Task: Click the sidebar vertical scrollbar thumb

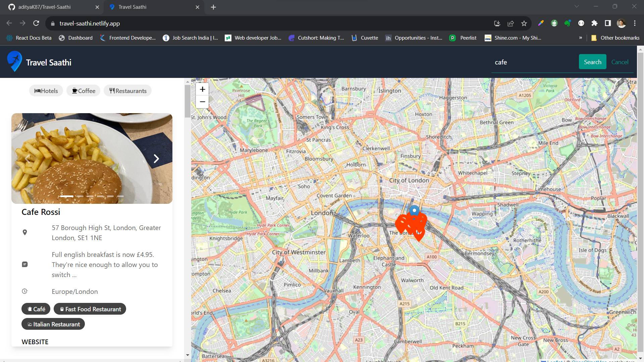Action: pyautogui.click(x=187, y=101)
